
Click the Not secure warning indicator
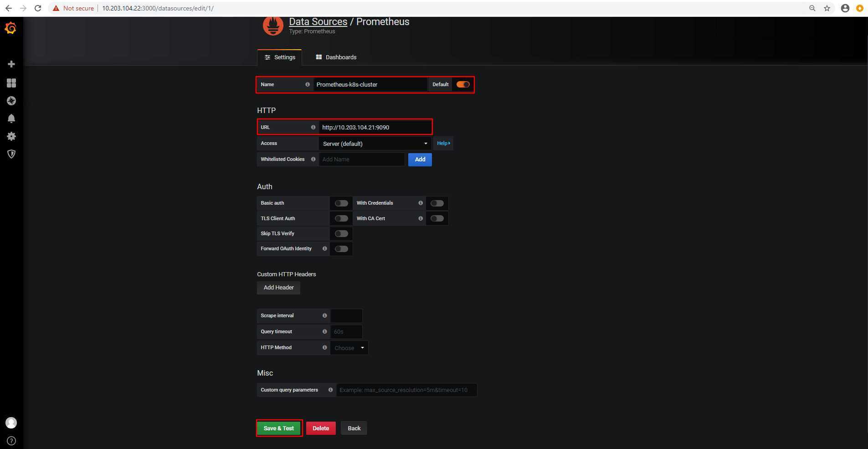[x=73, y=8]
